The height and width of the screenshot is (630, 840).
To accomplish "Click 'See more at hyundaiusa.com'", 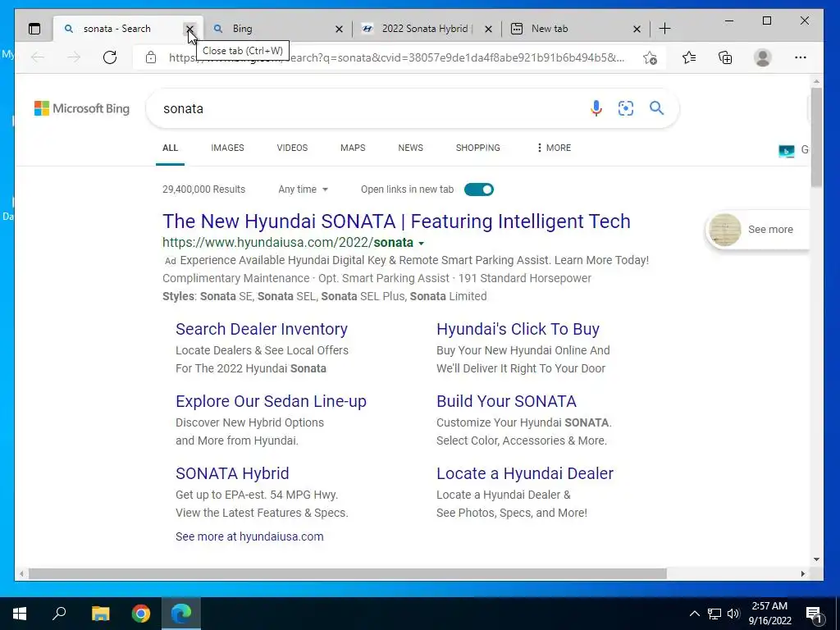I will tap(249, 536).
